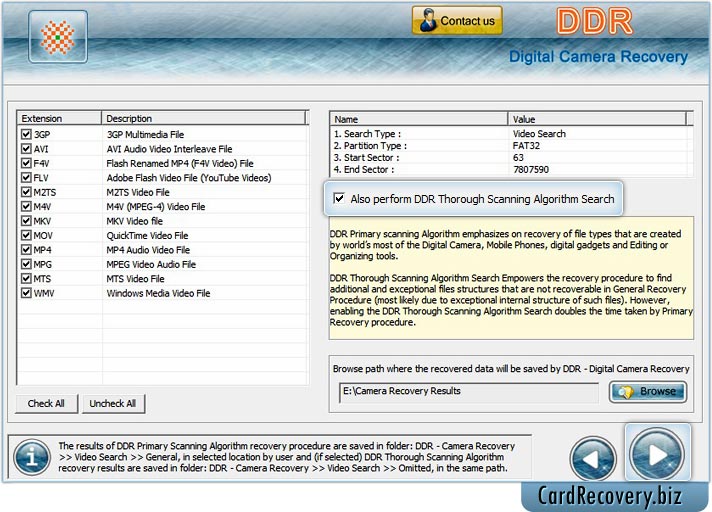Click the 'Browse path where the recovered data' label

coord(511,369)
